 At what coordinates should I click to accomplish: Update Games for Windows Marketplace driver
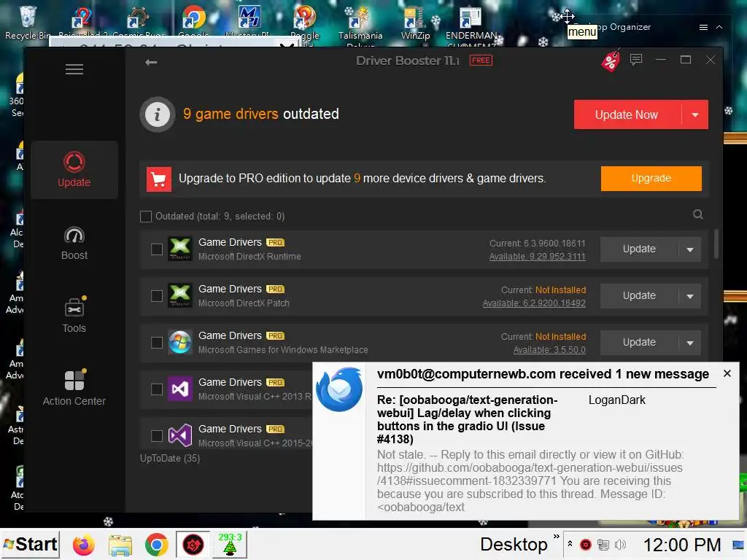pyautogui.click(x=639, y=343)
